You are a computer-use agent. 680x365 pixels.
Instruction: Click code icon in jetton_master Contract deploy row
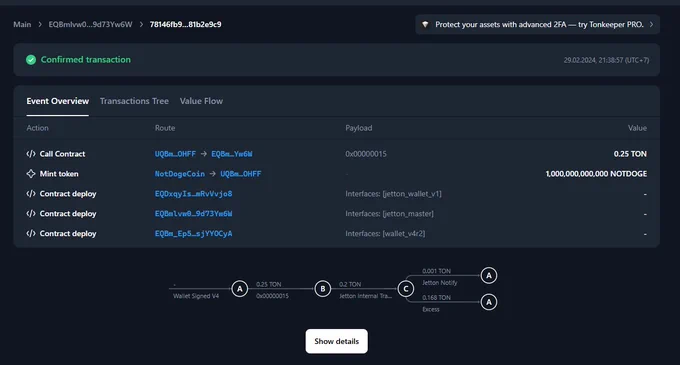(x=31, y=214)
